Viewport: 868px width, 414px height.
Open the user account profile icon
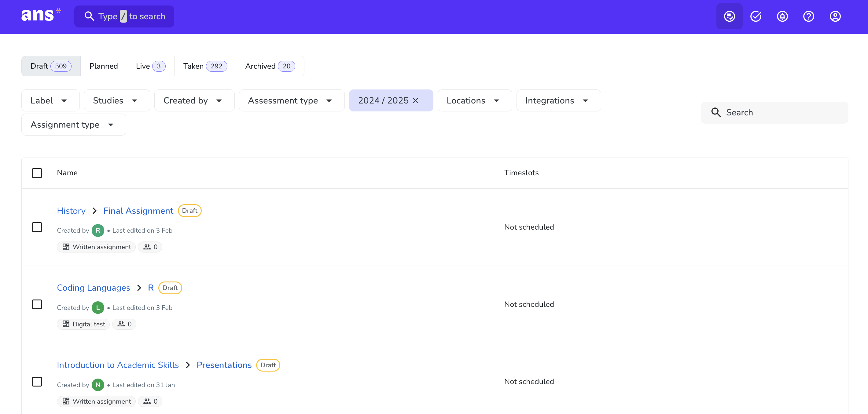tap(835, 16)
